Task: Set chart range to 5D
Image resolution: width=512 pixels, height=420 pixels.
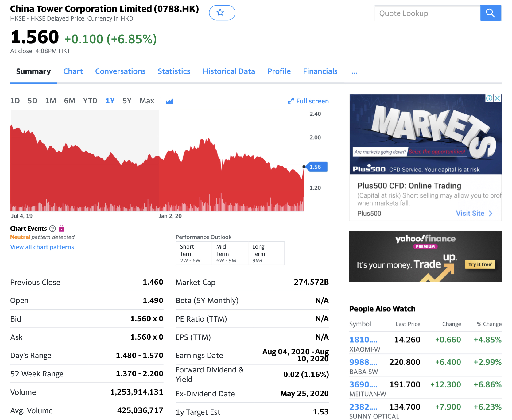Action: point(32,101)
